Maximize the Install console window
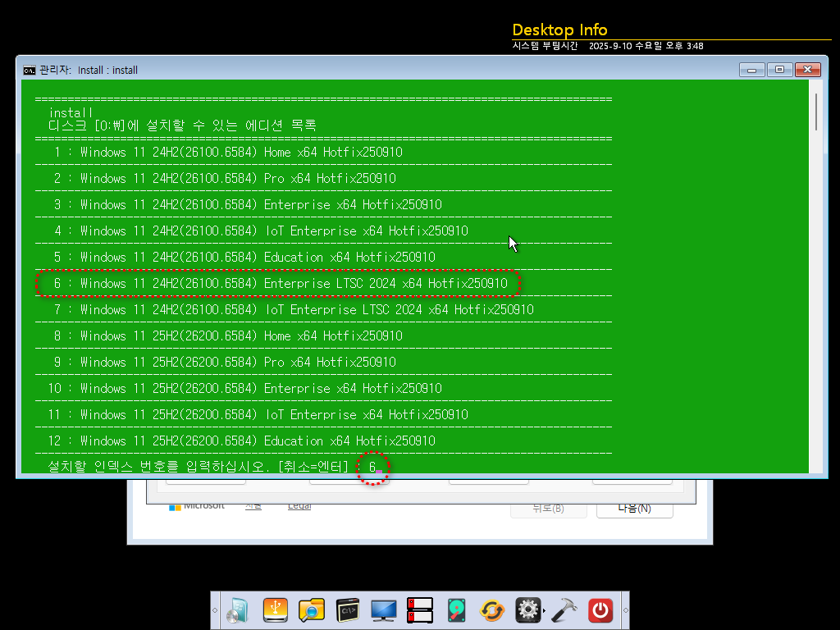 pos(779,70)
